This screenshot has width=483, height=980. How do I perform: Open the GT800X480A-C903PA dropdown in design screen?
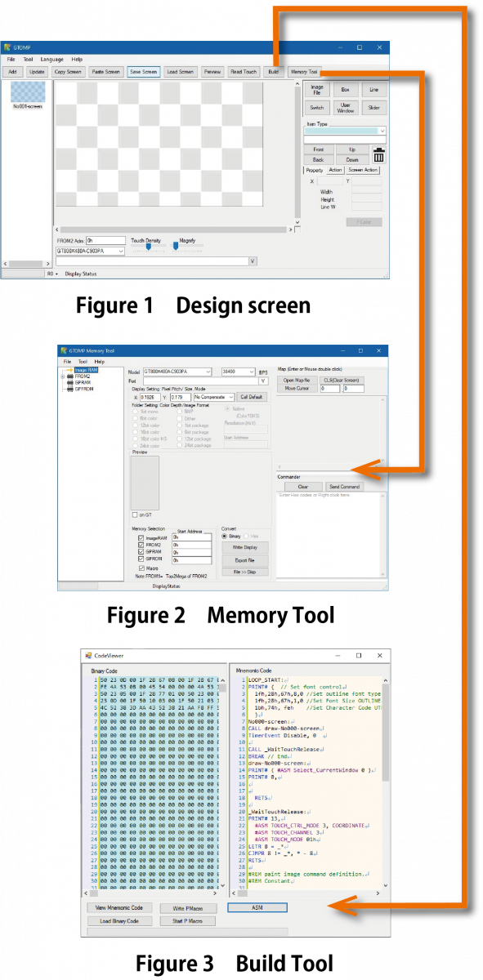tap(91, 252)
